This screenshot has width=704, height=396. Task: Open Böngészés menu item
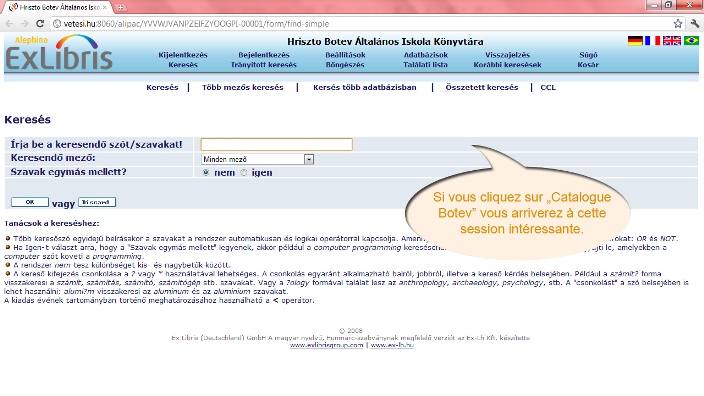(345, 65)
